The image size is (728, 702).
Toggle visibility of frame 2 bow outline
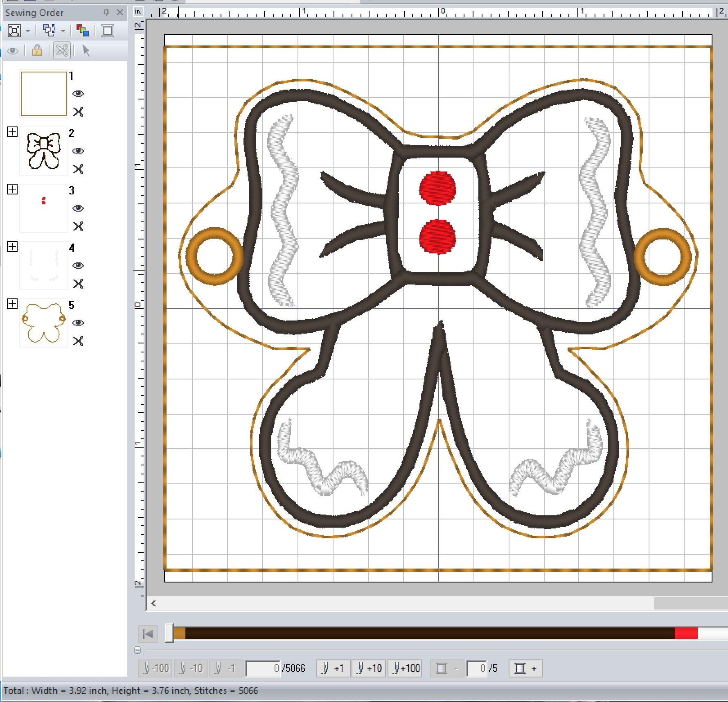78,151
